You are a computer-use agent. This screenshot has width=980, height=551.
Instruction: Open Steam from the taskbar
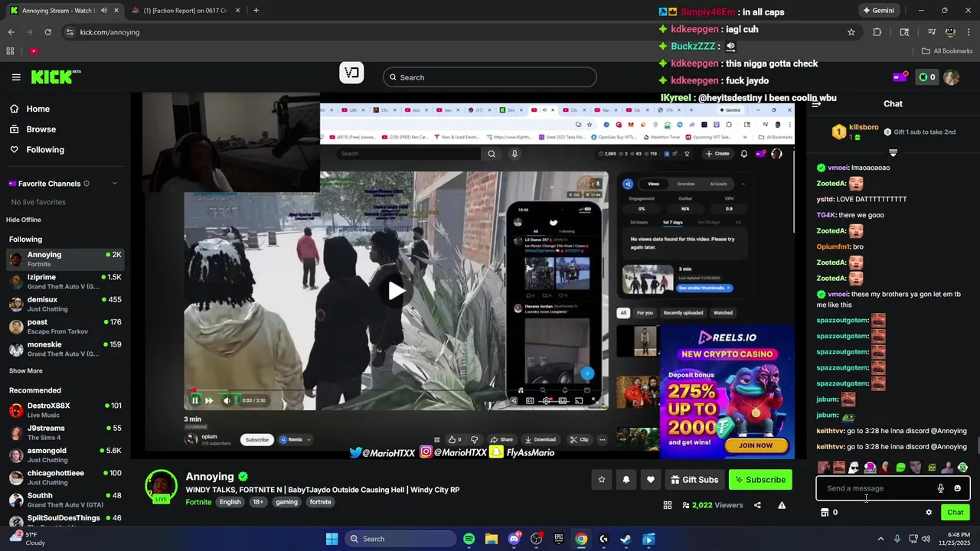626,539
